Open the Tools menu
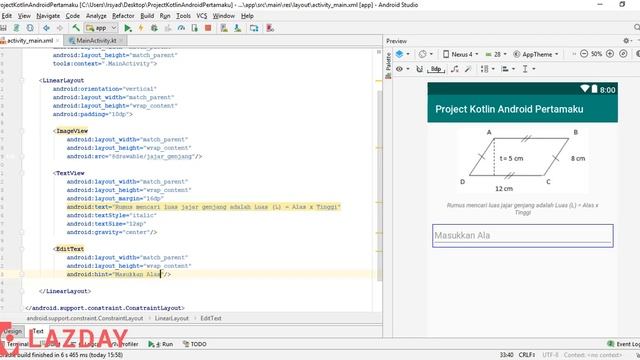 coord(183,16)
